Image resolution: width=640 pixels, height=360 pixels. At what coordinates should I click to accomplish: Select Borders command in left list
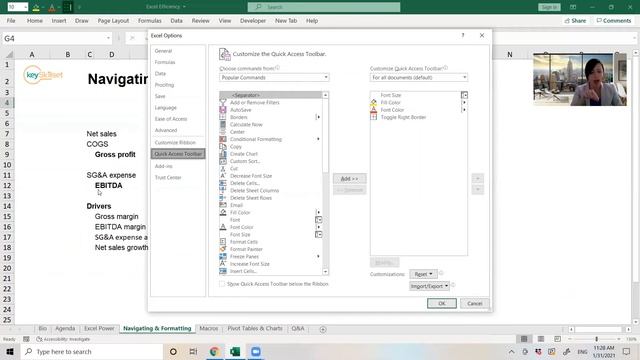tap(271, 117)
